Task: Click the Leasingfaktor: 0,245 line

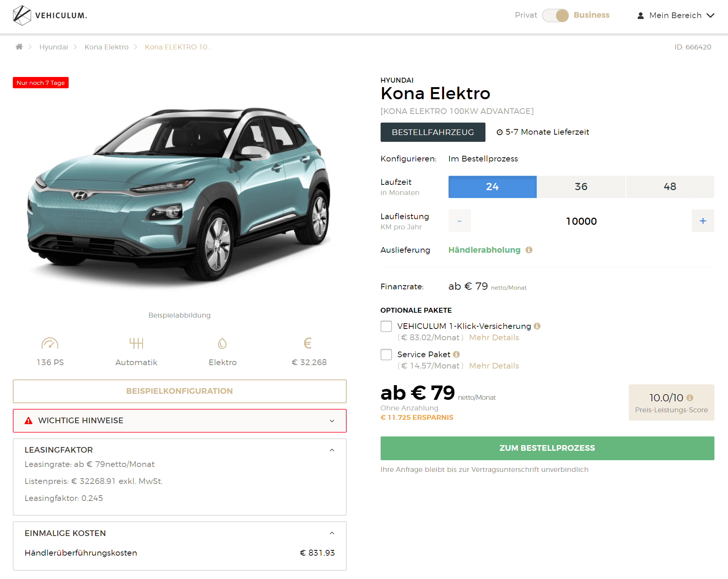Action: coord(64,498)
